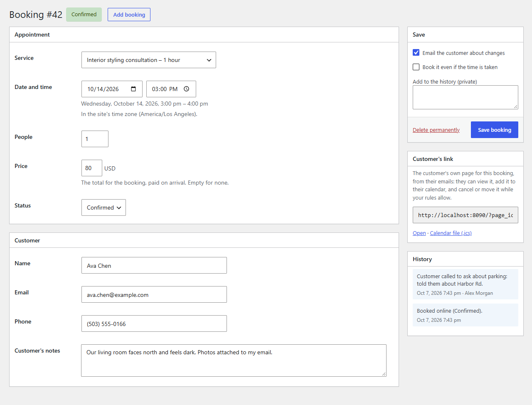Screen dimensions: 532x405
Task: Click the 'Customer's link' panel heading
Action: tap(433, 159)
